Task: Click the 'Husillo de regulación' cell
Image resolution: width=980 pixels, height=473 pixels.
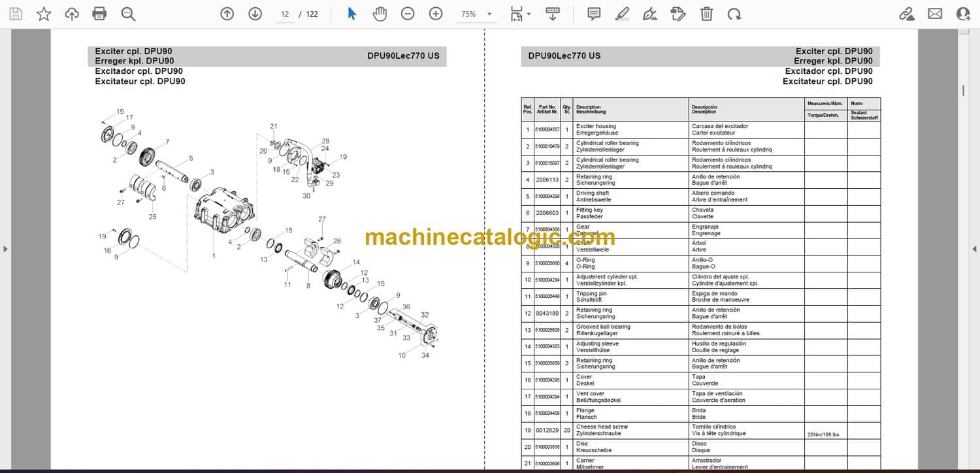Action: click(746, 347)
